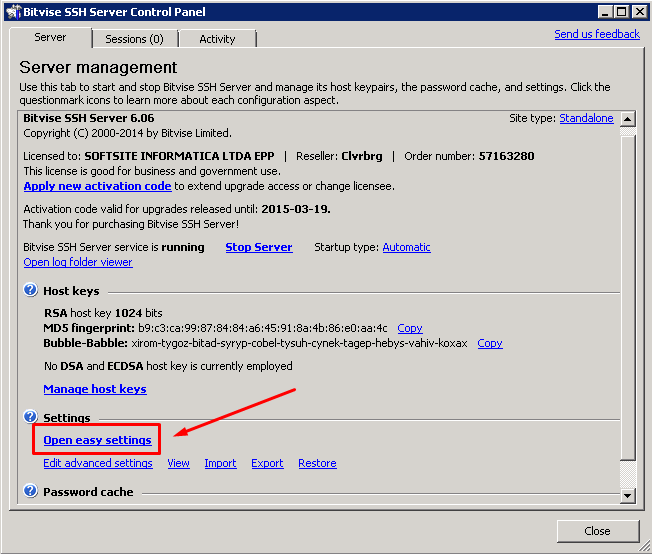Click the No DSA and ECDSA host key text
Viewport: 652px width, 554px height.
tap(168, 366)
